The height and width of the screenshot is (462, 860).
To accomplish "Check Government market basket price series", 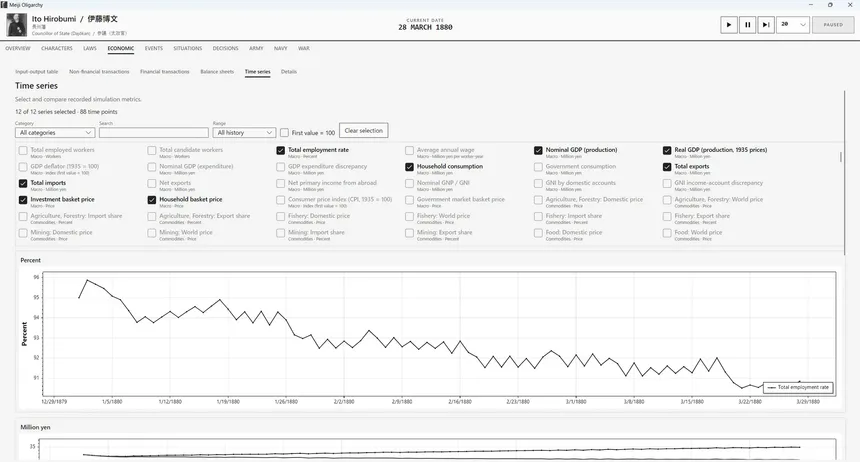I will tap(409, 200).
